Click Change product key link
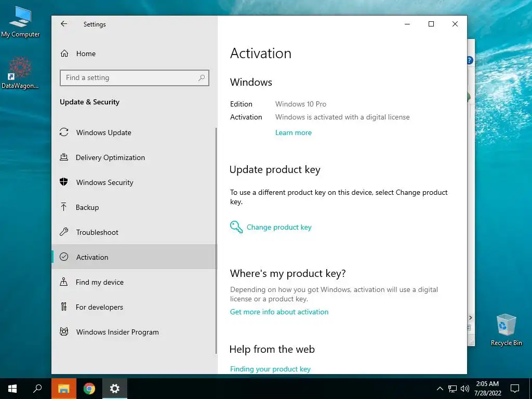 [x=279, y=228]
